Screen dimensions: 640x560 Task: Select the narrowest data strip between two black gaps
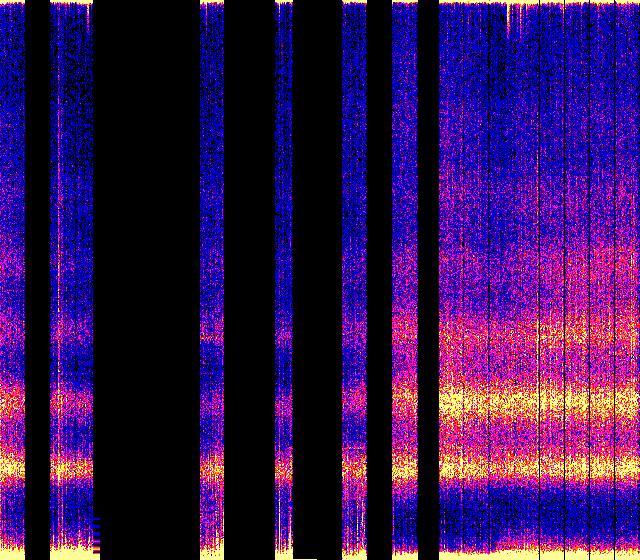(284, 280)
